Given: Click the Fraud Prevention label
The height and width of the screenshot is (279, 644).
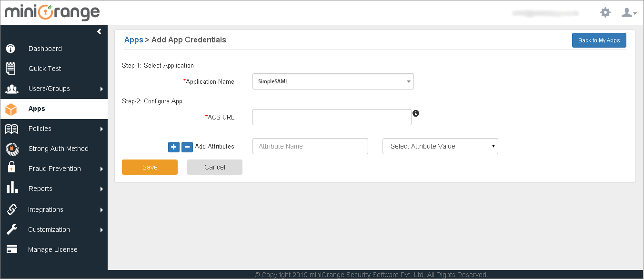Looking at the screenshot, I should (55, 169).
